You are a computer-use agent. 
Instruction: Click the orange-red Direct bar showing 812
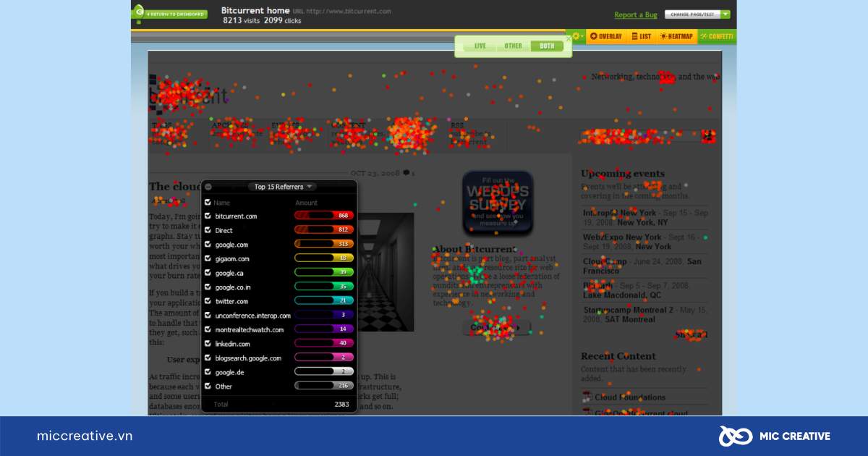click(324, 230)
